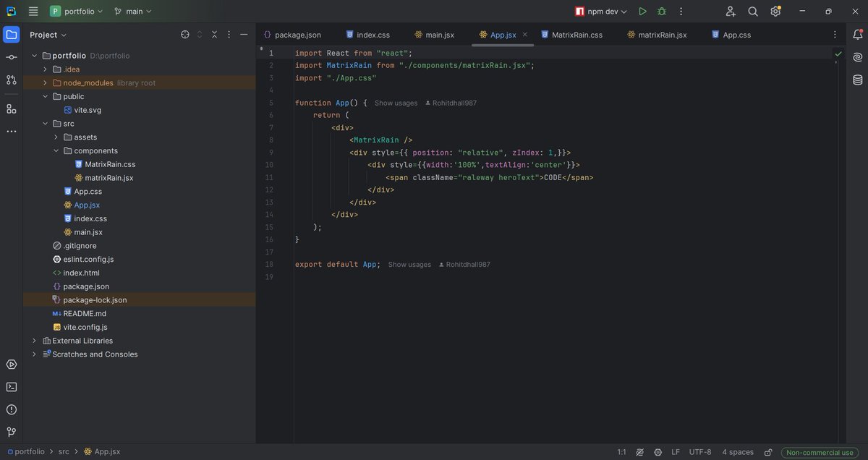
Task: Open the hamburger main menu
Action: (32, 11)
